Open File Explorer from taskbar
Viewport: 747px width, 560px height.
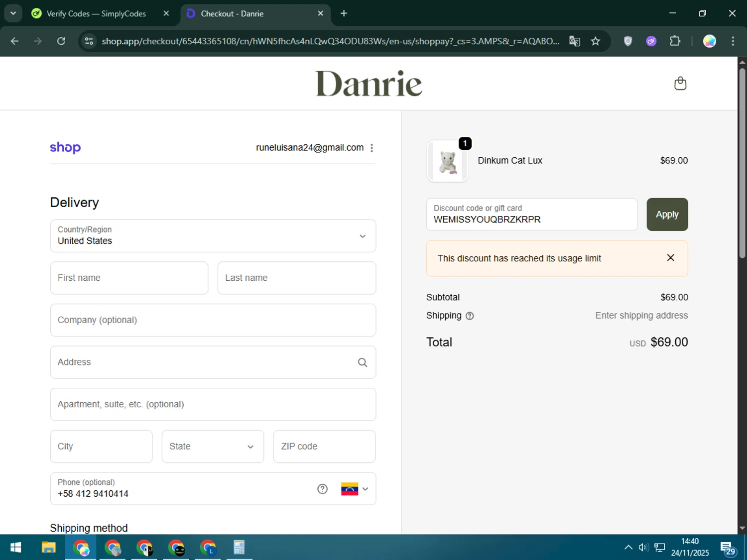tap(48, 548)
